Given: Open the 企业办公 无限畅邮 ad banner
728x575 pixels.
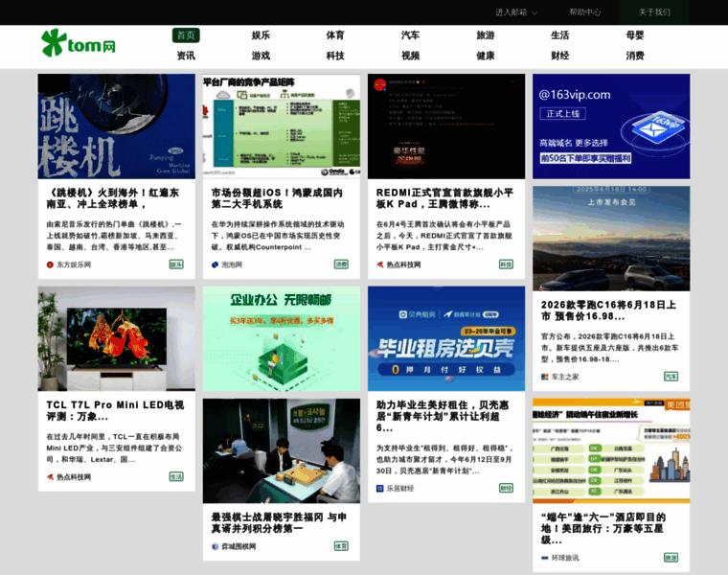Looking at the screenshot, I should coord(282,338).
